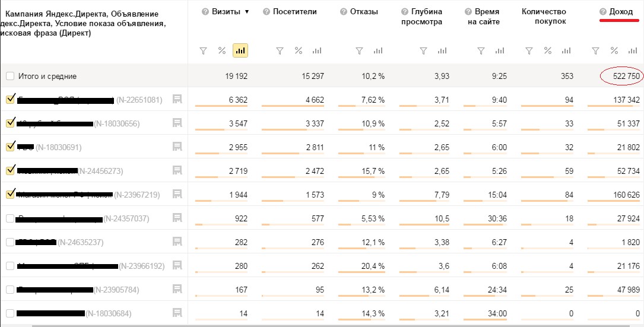This screenshot has height=327, width=644.
Task: Click the percent icon under Посетители
Action: point(298,51)
